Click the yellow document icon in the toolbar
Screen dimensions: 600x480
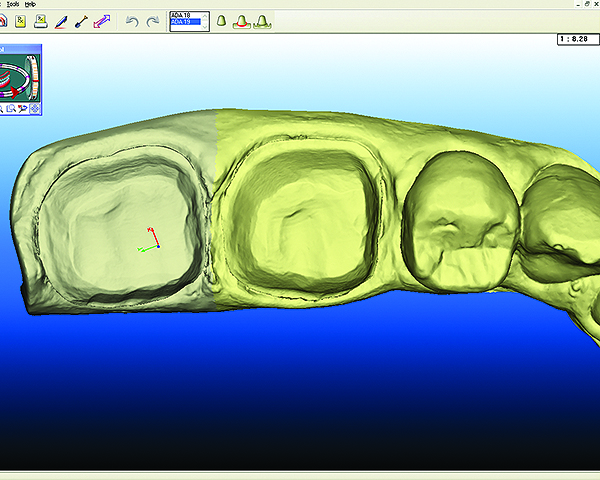tap(22, 21)
